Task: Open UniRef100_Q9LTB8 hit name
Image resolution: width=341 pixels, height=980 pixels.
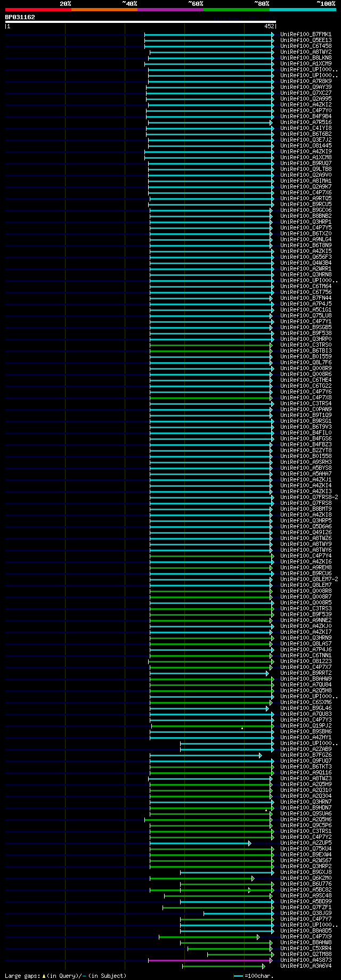Action: pyautogui.click(x=306, y=169)
